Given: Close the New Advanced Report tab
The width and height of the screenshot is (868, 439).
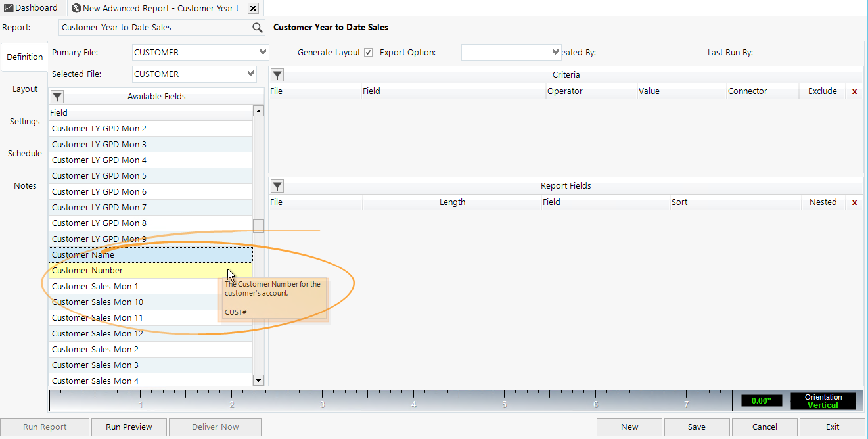Looking at the screenshot, I should (x=253, y=9).
